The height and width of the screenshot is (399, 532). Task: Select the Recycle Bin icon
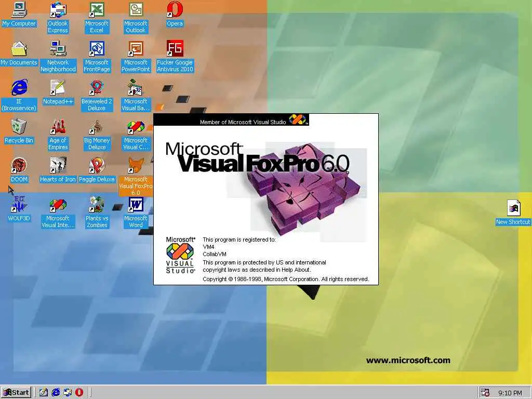tap(19, 131)
